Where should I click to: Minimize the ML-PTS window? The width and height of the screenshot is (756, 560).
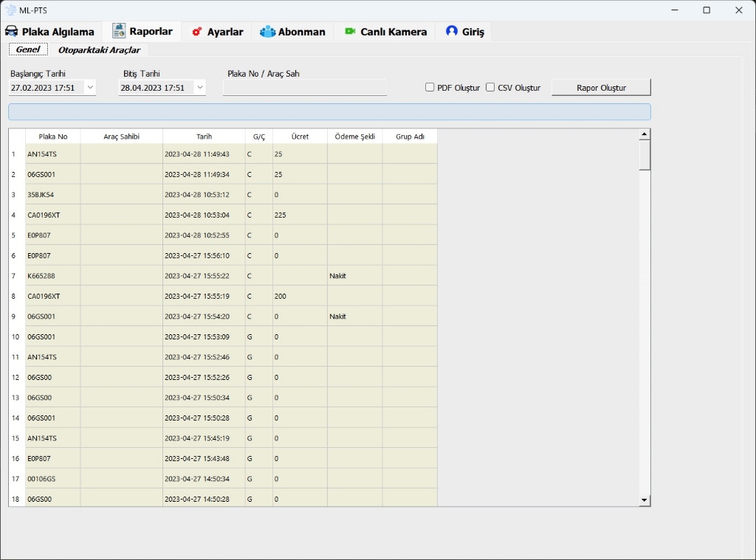(675, 10)
